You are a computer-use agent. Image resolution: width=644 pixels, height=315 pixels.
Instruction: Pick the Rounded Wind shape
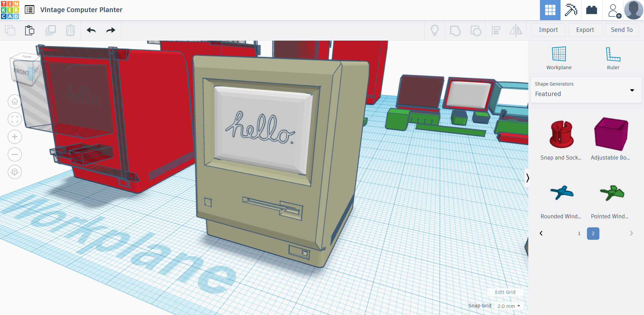click(x=561, y=201)
